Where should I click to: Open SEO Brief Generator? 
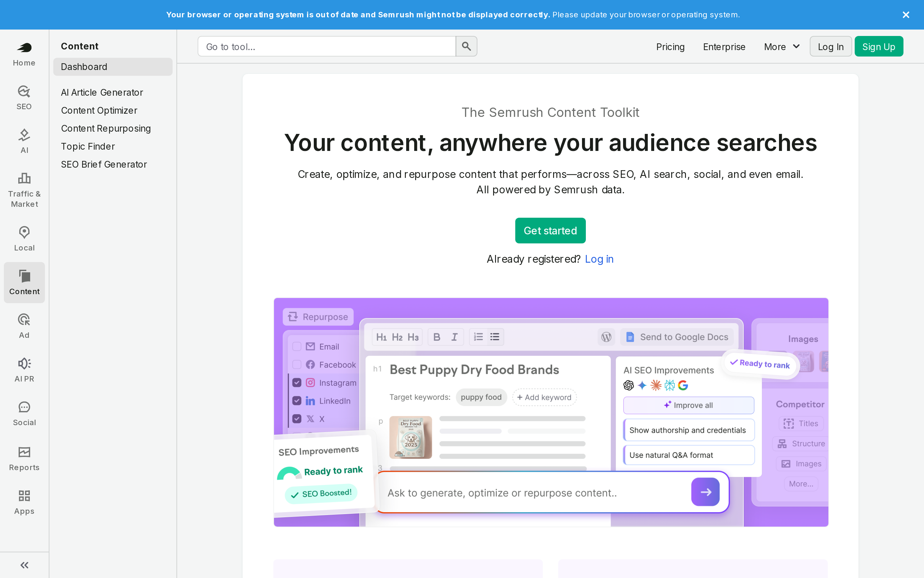[x=104, y=164]
